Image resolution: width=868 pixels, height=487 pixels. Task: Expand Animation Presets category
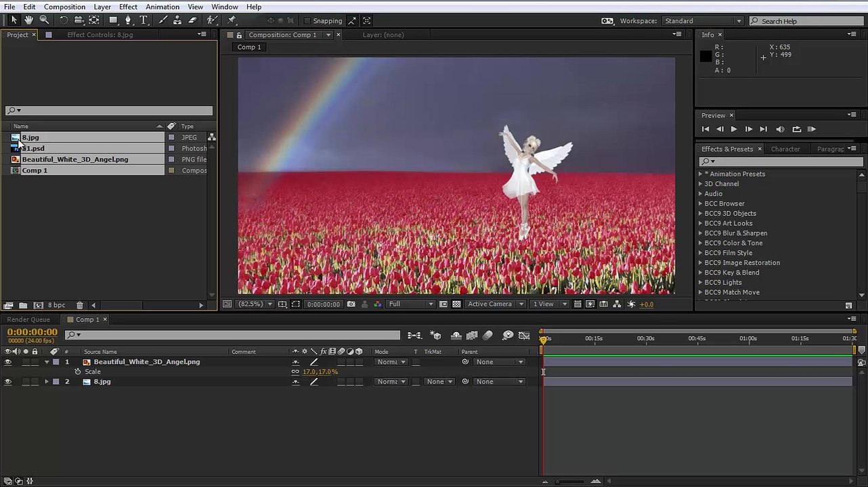[701, 175]
